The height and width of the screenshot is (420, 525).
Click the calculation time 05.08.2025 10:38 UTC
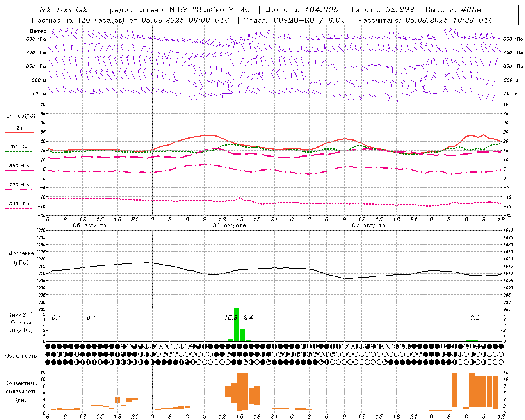click(x=450, y=20)
